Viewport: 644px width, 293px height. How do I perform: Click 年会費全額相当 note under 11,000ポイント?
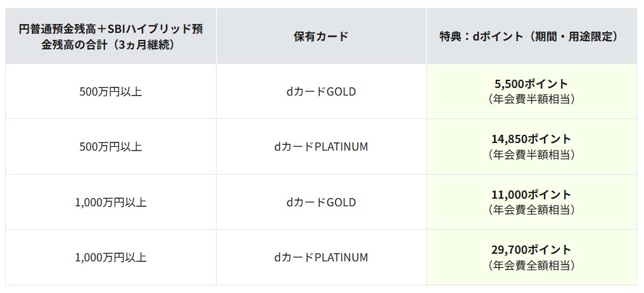tap(531, 209)
